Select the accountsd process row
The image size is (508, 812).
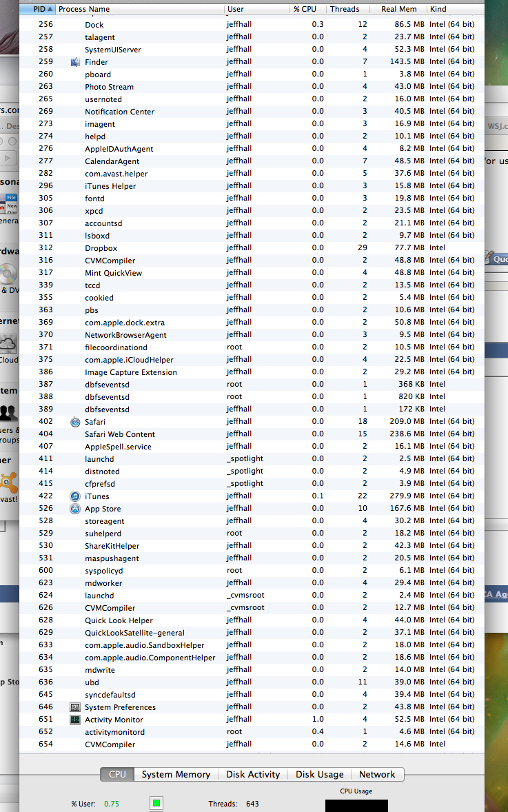252,224
